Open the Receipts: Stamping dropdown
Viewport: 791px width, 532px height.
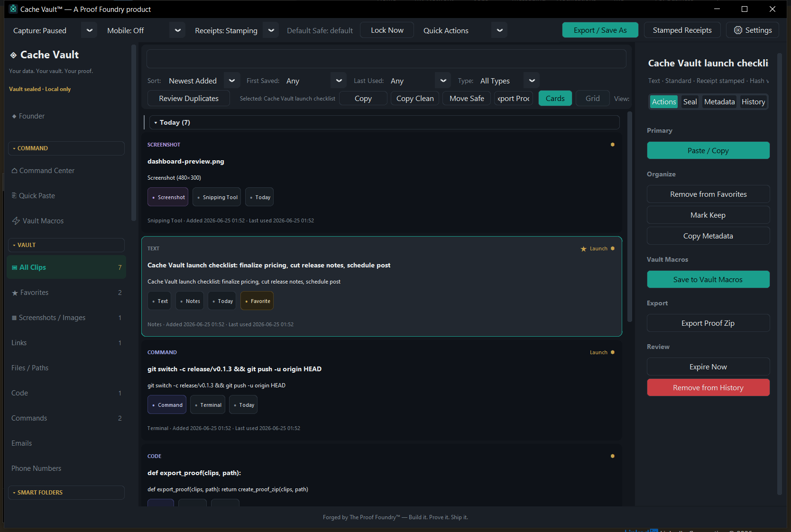point(271,30)
